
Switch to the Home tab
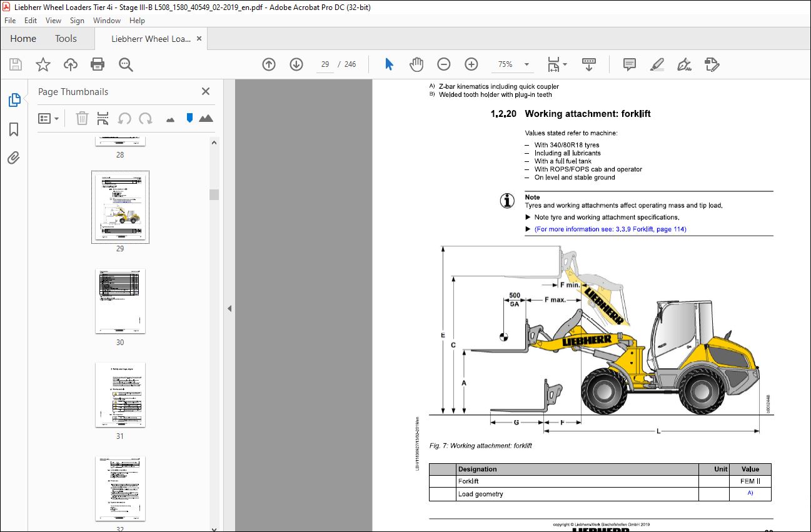(x=23, y=39)
